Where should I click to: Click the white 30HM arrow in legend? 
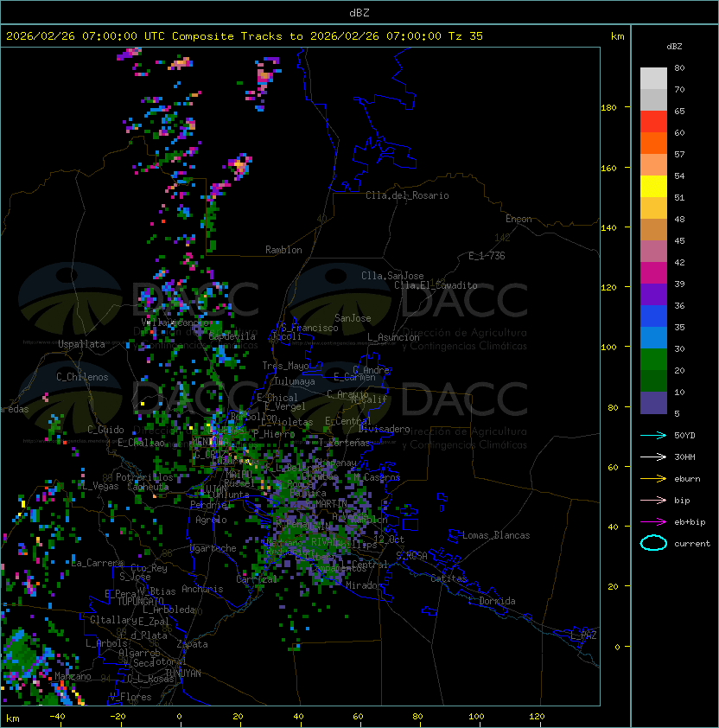coord(653,457)
